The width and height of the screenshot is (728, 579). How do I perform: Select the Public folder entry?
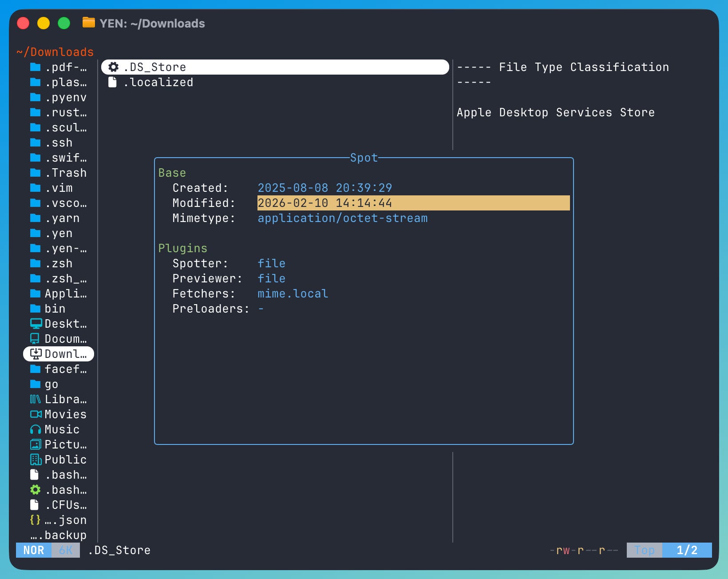[x=59, y=460]
